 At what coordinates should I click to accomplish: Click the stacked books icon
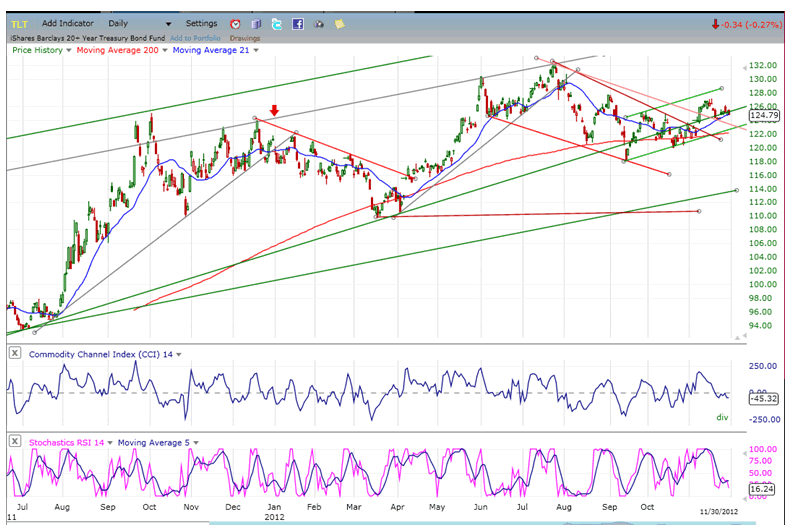click(x=256, y=23)
